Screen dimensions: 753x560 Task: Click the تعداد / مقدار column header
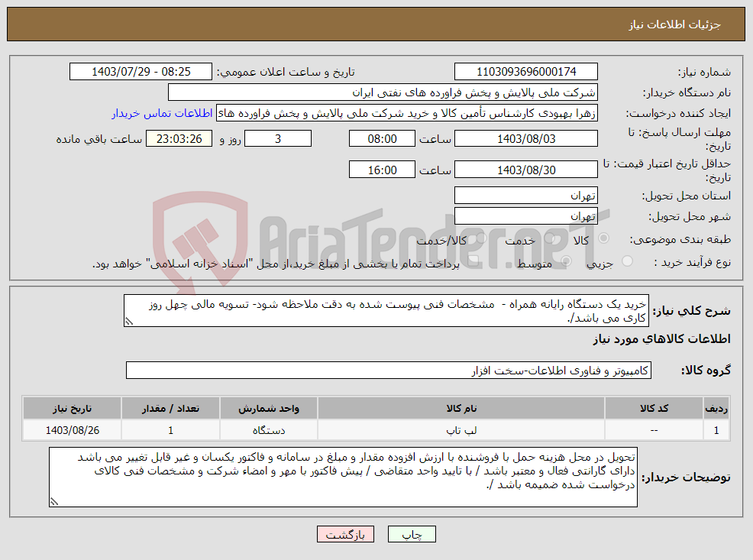[x=170, y=408]
